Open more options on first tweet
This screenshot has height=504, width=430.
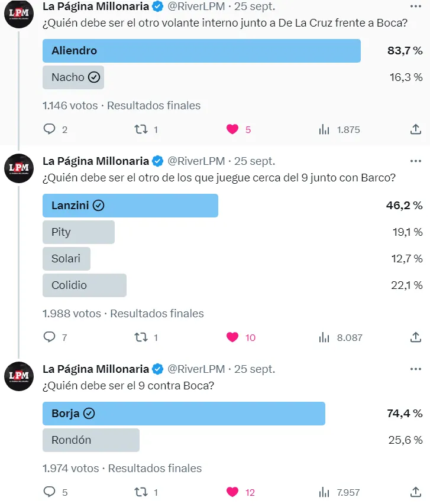point(416,6)
